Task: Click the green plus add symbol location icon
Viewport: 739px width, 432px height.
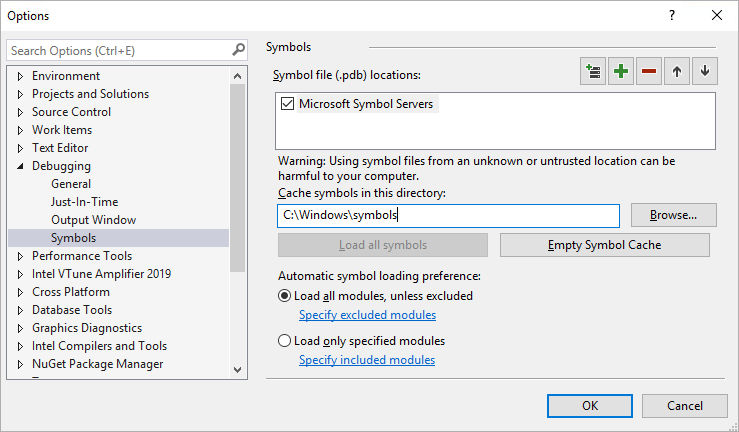Action: (x=621, y=72)
